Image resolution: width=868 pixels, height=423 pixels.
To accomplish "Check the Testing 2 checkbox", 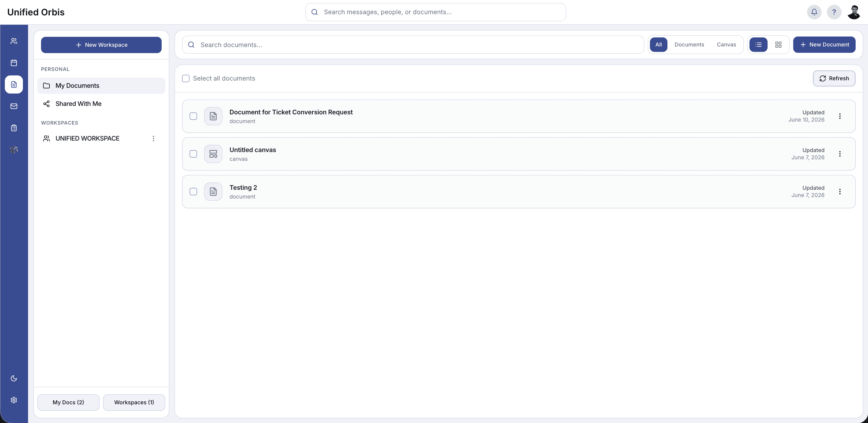I will click(x=193, y=192).
